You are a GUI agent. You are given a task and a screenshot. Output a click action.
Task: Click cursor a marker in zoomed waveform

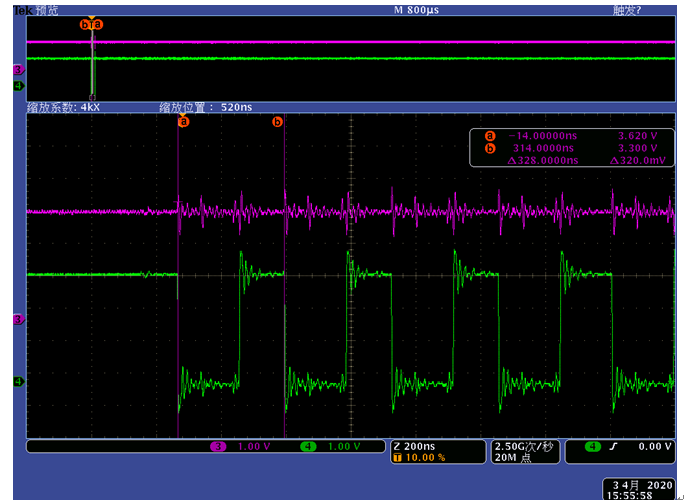coord(183,121)
